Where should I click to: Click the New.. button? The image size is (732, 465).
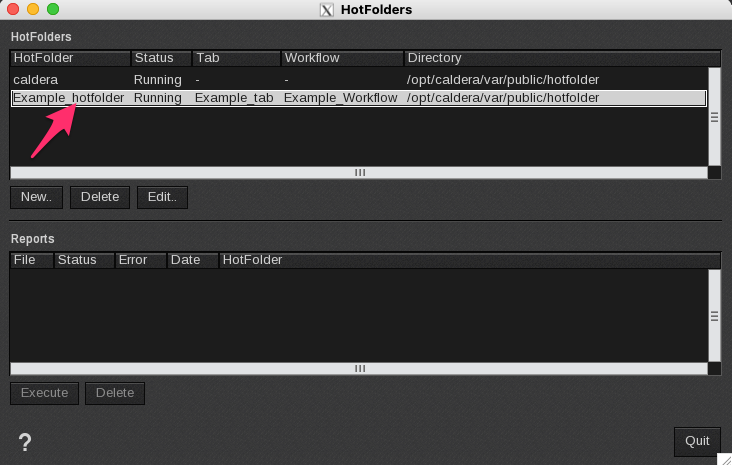click(36, 197)
